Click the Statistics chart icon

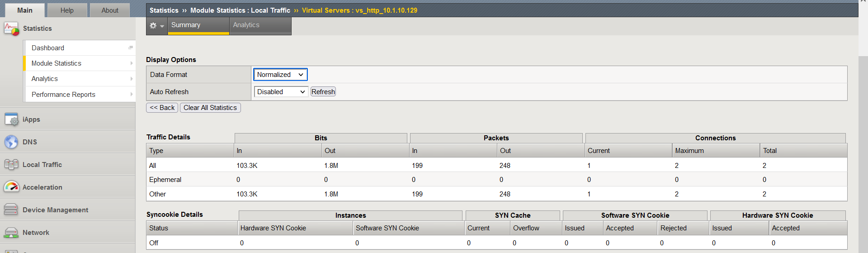(11, 29)
